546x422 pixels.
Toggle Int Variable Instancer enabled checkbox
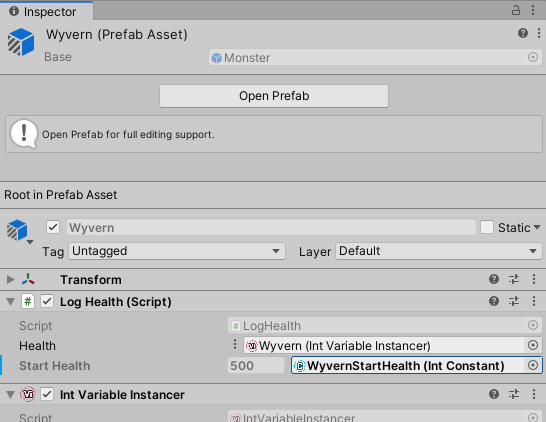pyautogui.click(x=47, y=394)
